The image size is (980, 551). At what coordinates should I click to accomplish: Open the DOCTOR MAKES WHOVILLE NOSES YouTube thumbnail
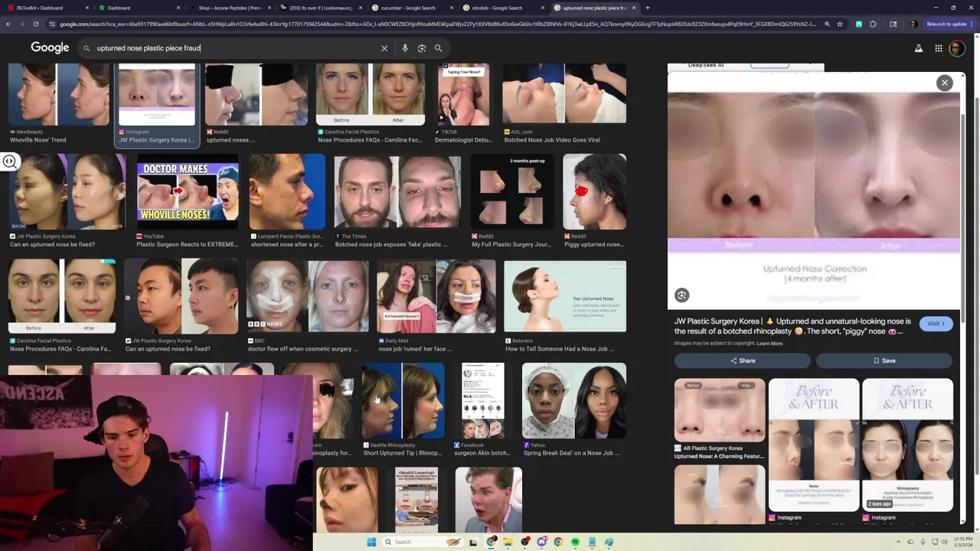pos(188,191)
